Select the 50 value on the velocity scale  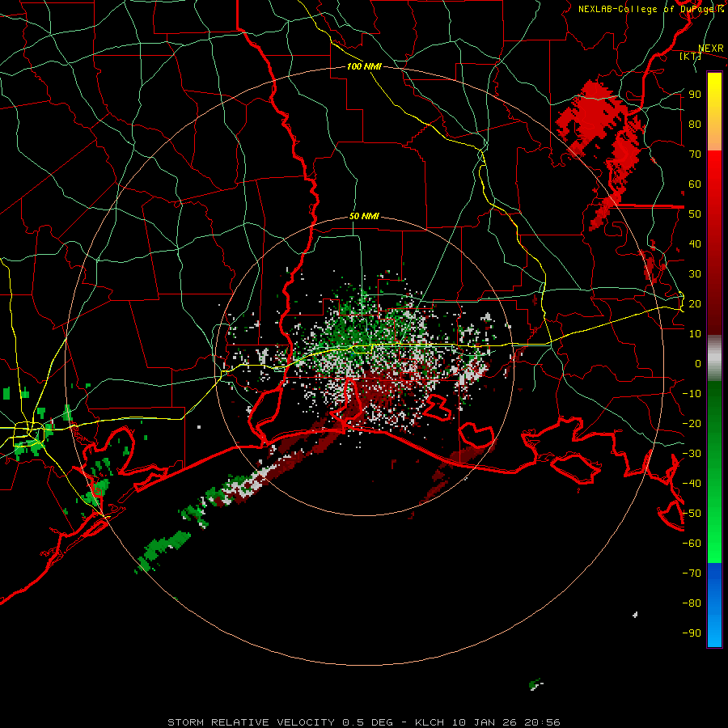pos(695,214)
